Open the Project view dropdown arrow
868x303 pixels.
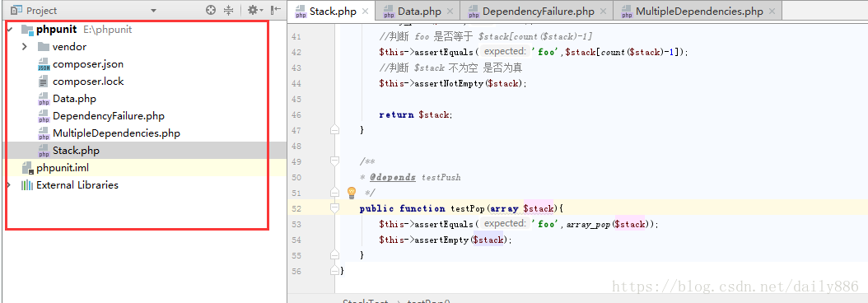(x=153, y=11)
